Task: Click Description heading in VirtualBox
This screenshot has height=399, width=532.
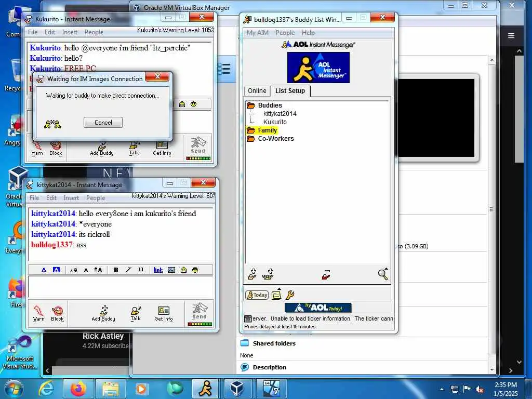Action: [x=270, y=367]
